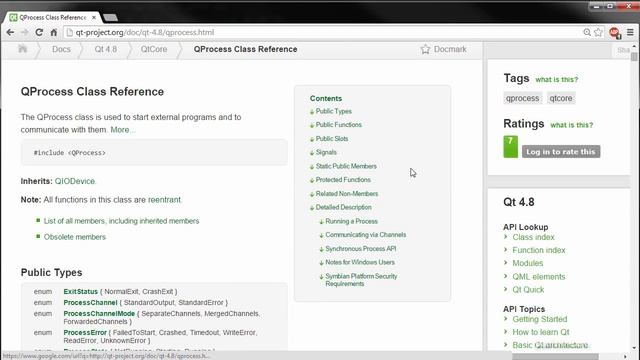
Task: Close the QProcess Class Reference tab
Action: [94, 18]
